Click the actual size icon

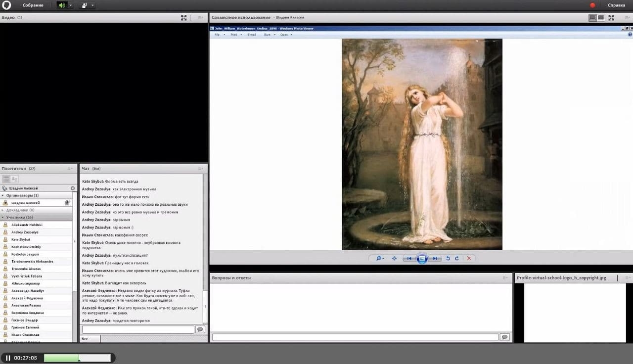tap(394, 258)
